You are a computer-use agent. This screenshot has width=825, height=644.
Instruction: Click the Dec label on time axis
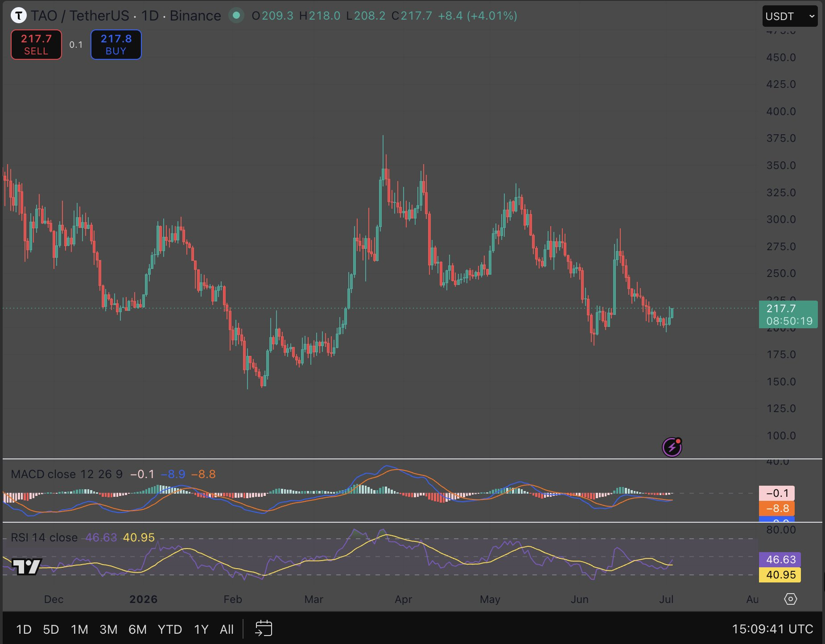54,599
